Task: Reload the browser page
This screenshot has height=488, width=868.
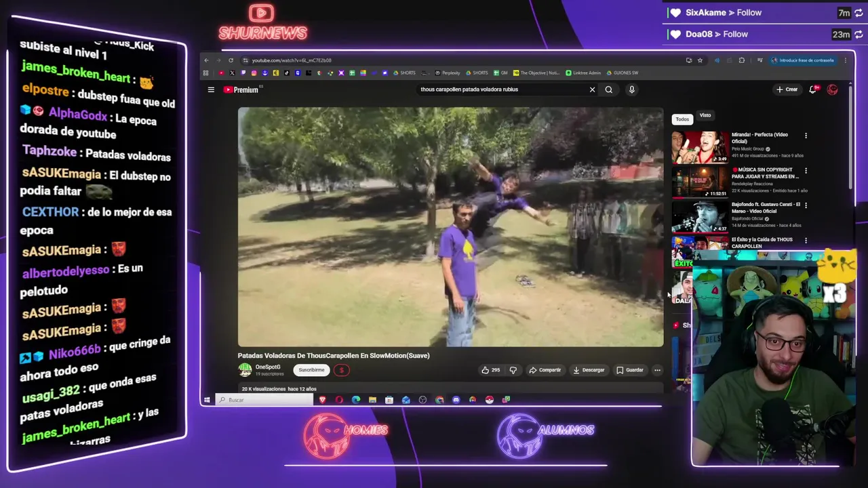Action: tap(231, 60)
